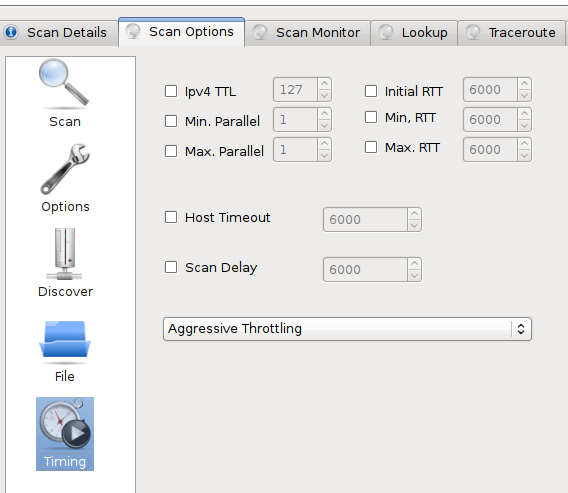Enable the Max. Parallel checkbox
The height and width of the screenshot is (493, 568).
171,151
